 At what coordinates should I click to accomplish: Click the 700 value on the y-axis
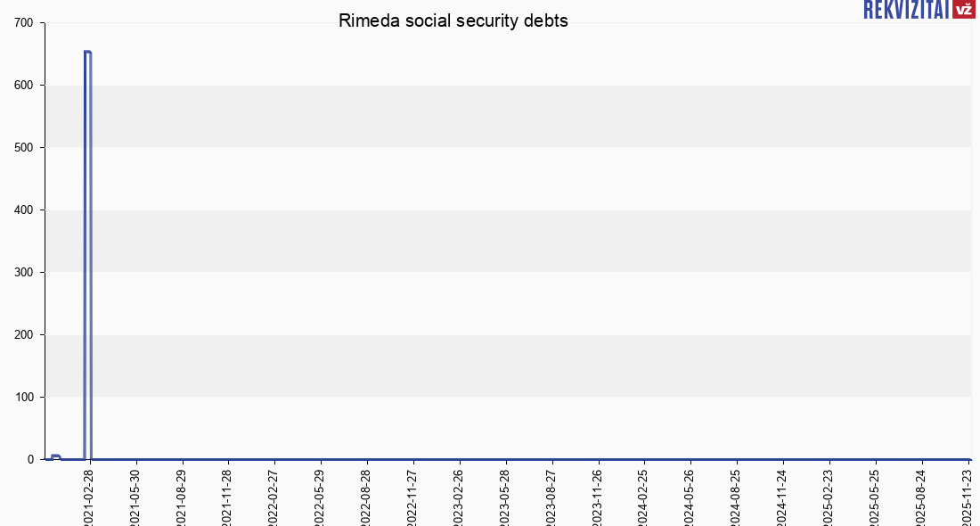pos(24,23)
